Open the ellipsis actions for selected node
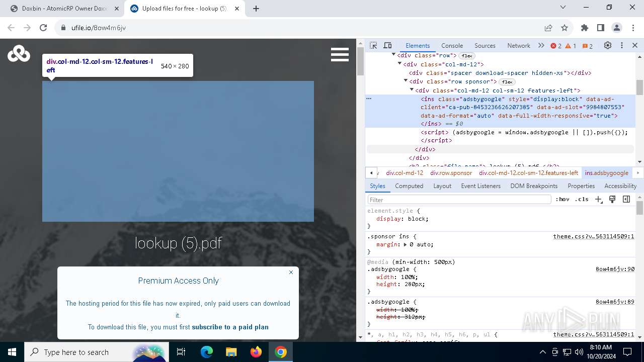644x362 pixels. (369, 99)
